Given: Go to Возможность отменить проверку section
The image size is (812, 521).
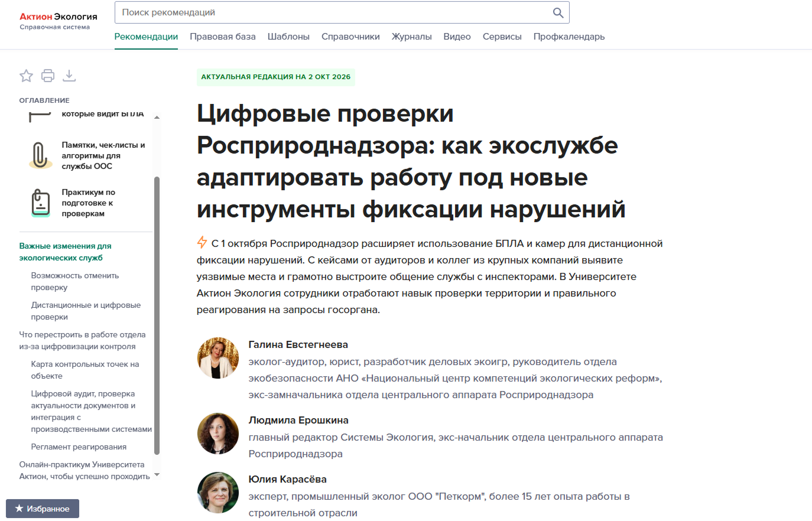Looking at the screenshot, I should tap(75, 281).
